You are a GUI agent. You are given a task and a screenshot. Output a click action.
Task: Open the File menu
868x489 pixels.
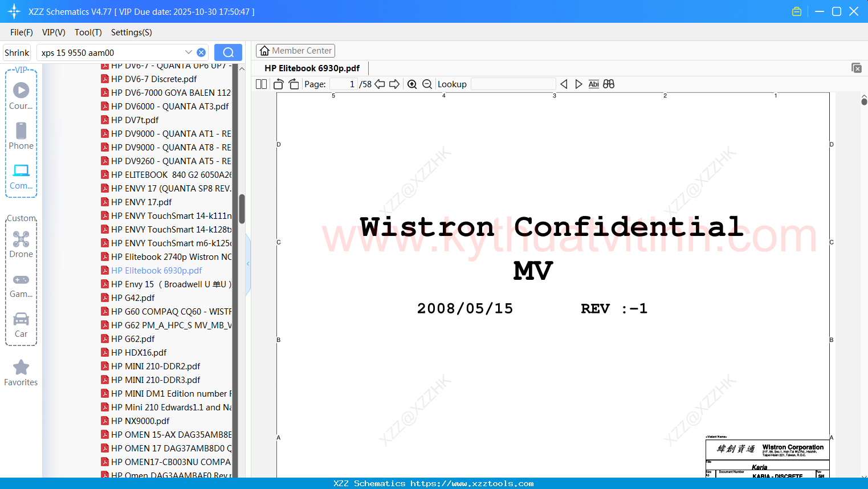click(22, 32)
